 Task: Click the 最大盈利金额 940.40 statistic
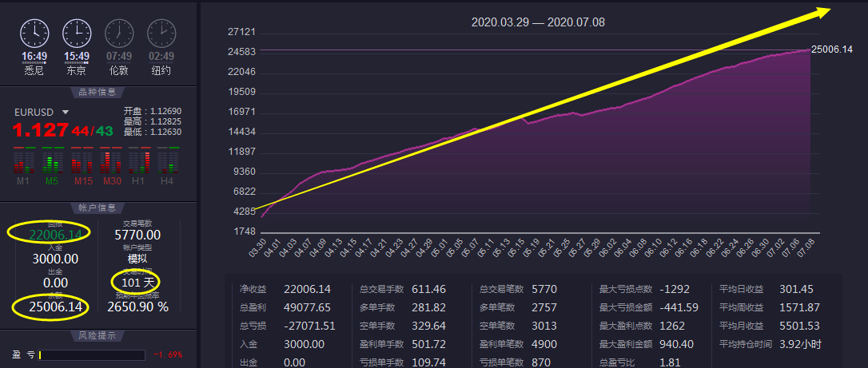647,344
